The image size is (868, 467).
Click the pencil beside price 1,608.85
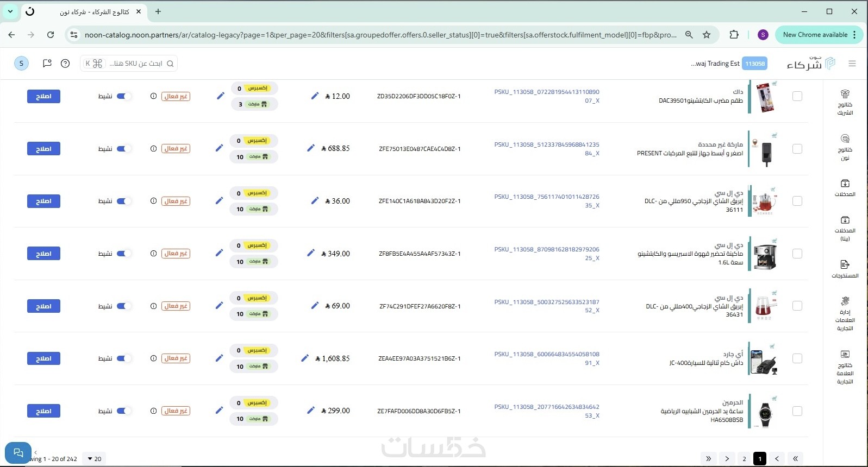(x=305, y=358)
